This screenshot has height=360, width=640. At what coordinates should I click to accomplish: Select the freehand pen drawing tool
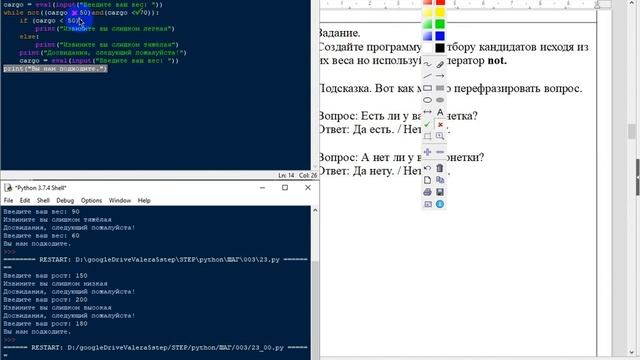click(427, 64)
